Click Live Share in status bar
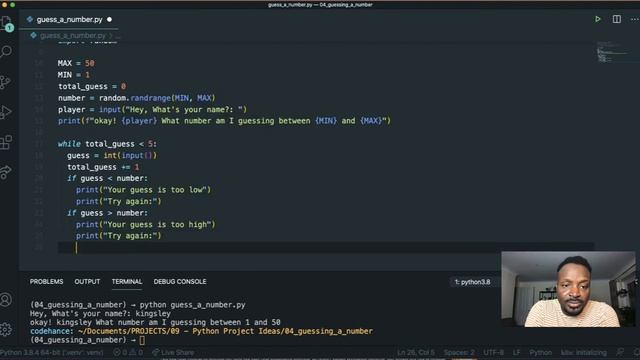 coord(173,352)
